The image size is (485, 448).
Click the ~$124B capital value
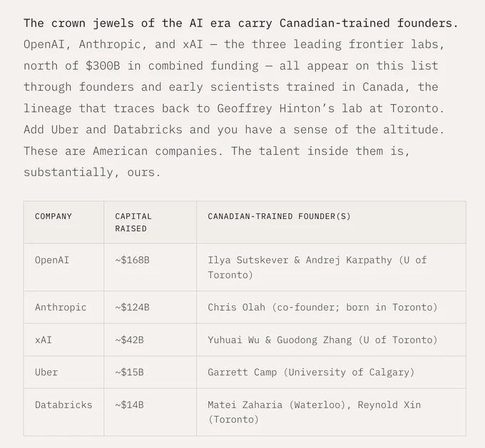[132, 307]
